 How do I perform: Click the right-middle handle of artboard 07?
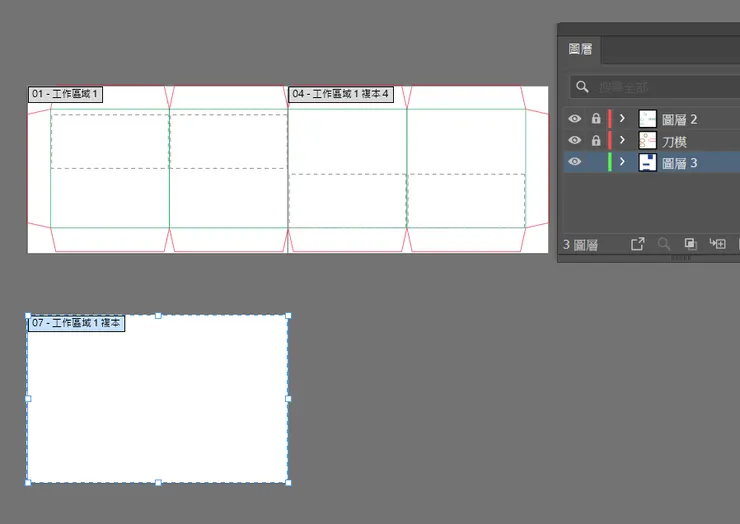click(288, 399)
